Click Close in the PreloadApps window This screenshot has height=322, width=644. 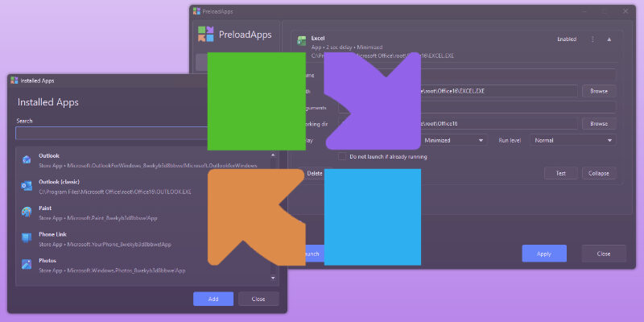coord(604,254)
